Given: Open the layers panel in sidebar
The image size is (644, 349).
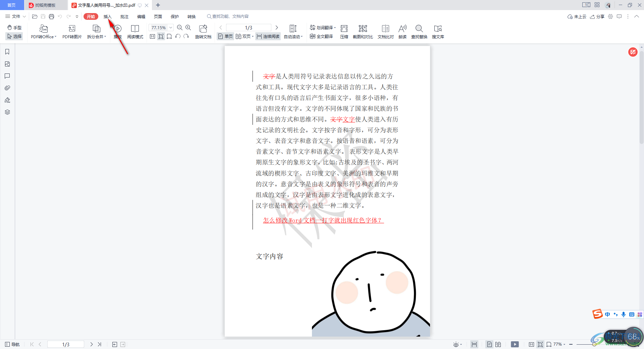Looking at the screenshot, I should (7, 112).
